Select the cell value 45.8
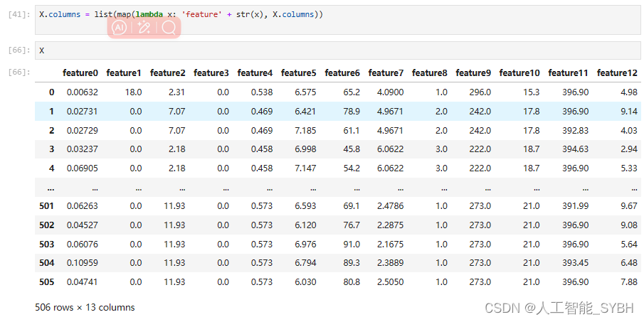Image resolution: width=644 pixels, height=322 pixels. [x=352, y=149]
